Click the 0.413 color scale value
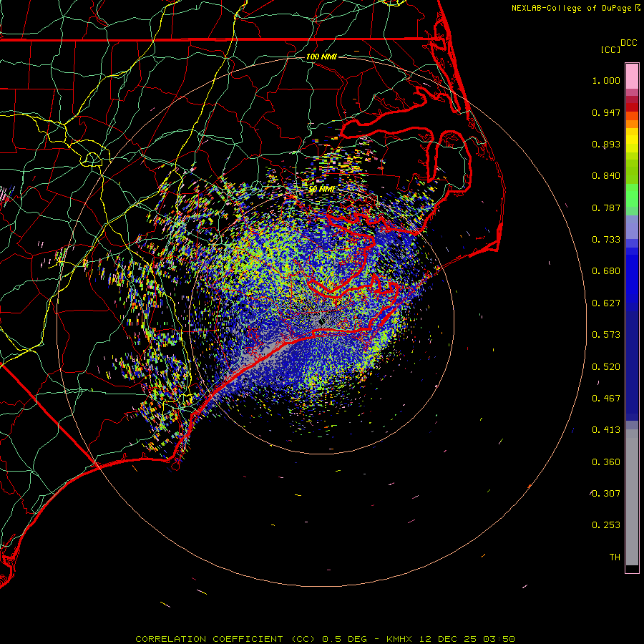 coord(606,430)
